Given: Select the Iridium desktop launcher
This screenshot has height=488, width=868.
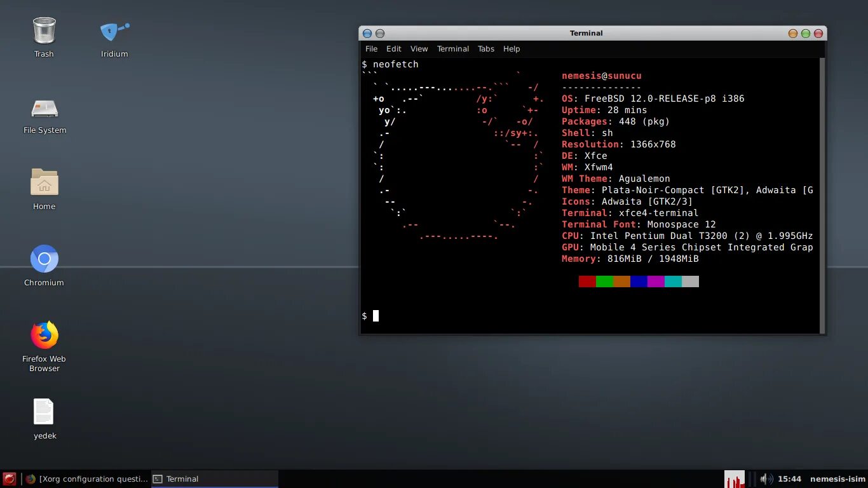Looking at the screenshot, I should [114, 37].
